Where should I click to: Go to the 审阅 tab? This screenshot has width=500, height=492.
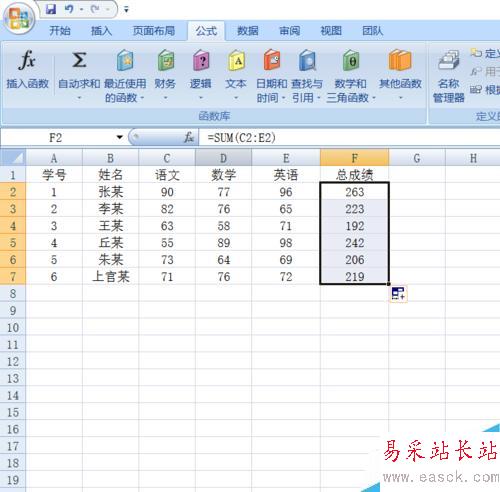point(289,31)
